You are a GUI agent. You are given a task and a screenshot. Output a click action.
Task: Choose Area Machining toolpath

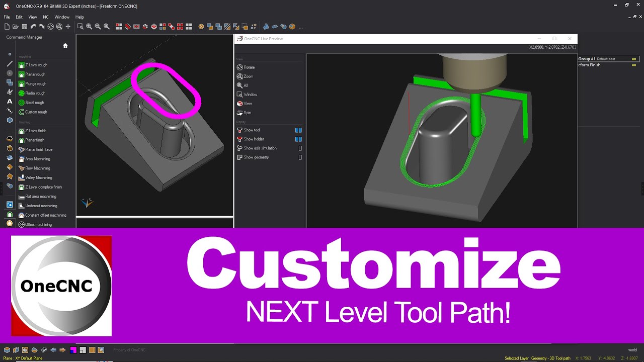[x=35, y=159]
